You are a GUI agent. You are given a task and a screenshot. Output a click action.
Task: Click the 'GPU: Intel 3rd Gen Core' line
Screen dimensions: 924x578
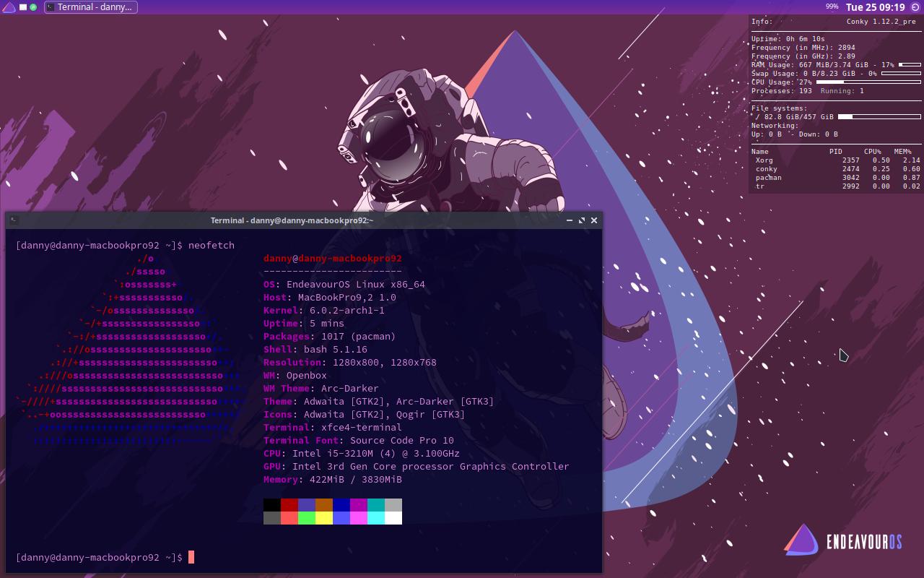point(417,466)
